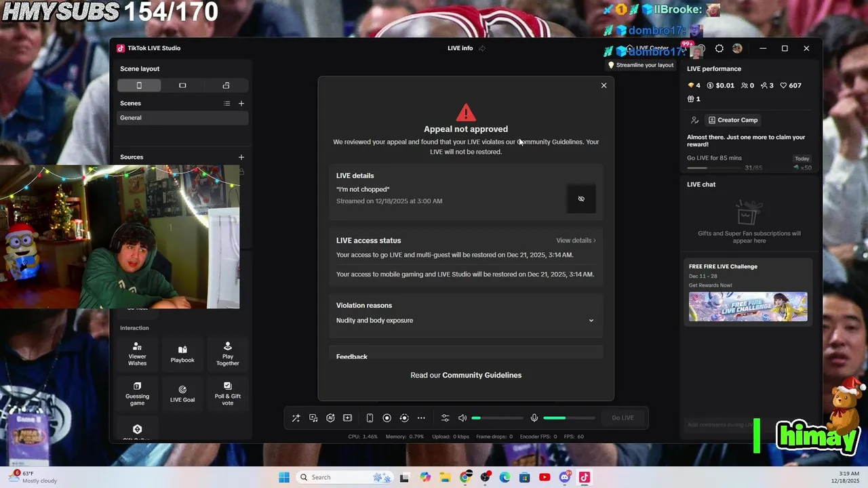Click the LIVE info title
The width and height of the screenshot is (868, 488).
pos(460,48)
